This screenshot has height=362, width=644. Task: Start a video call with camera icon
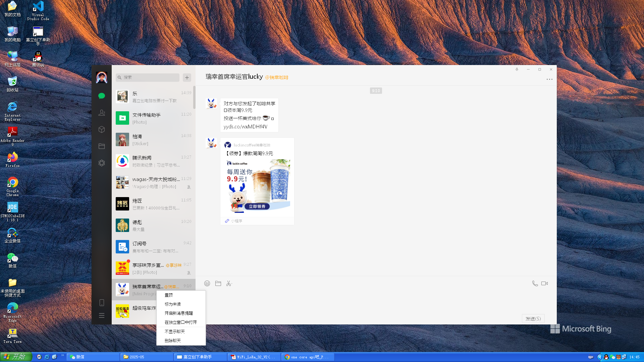544,284
